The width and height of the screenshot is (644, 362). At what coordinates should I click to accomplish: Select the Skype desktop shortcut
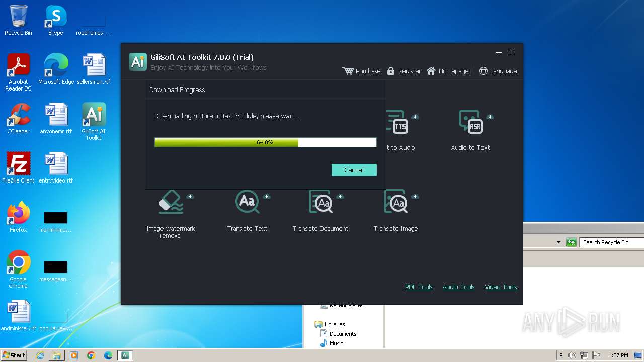pos(56,20)
